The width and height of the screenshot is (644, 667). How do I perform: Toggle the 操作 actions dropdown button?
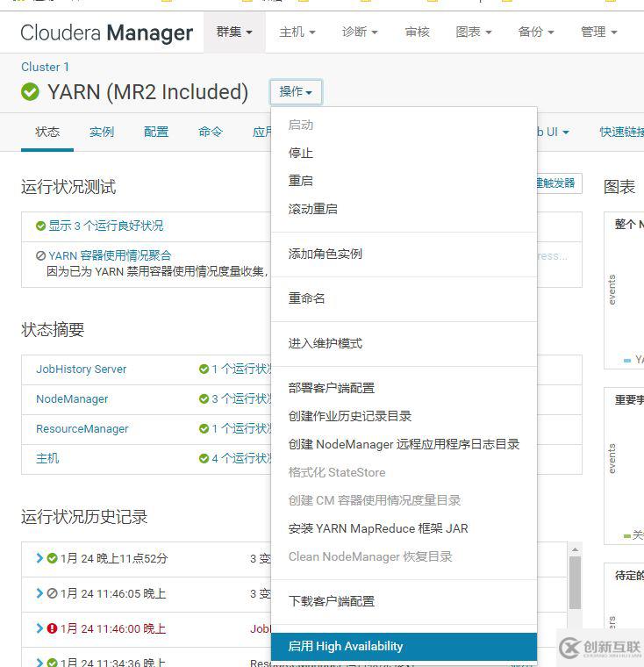296,92
